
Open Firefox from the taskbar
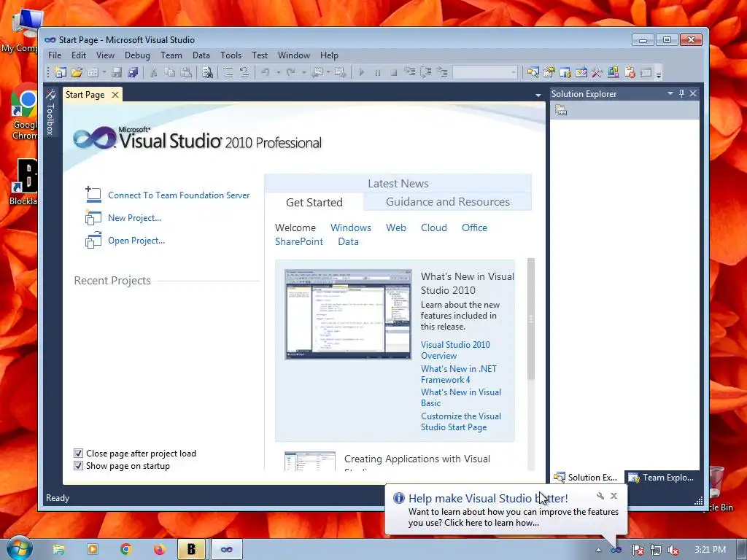tap(159, 550)
